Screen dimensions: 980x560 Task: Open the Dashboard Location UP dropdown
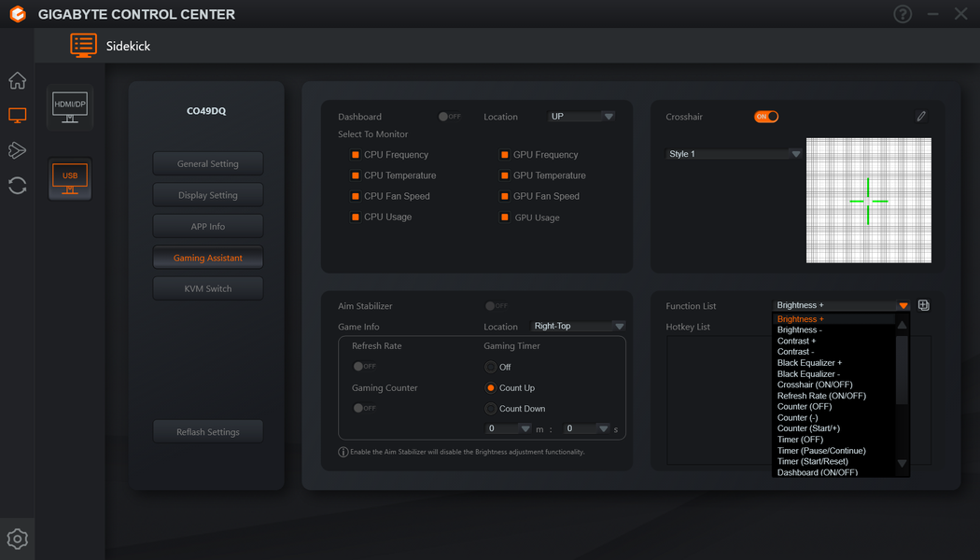(581, 117)
